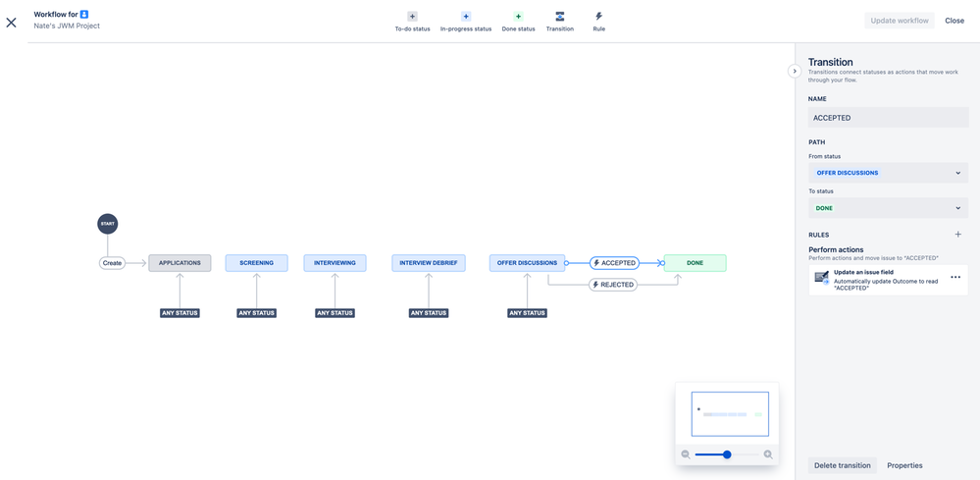Viewport: 980px width, 480px height.
Task: Click the project avatar icon next to Workflow for
Action: pyautogui.click(x=84, y=14)
